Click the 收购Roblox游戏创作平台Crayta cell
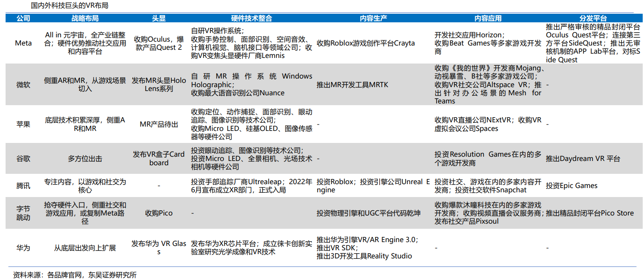644x279 pixels. click(x=366, y=43)
